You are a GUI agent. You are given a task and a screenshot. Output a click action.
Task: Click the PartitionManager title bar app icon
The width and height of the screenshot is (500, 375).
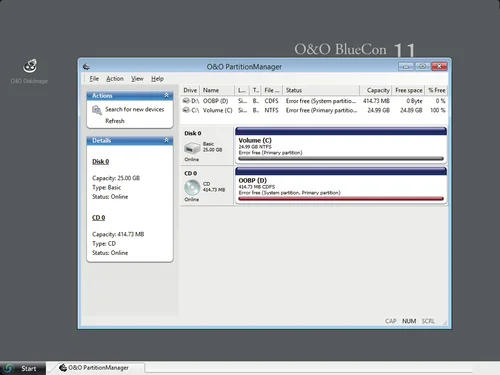click(x=86, y=67)
